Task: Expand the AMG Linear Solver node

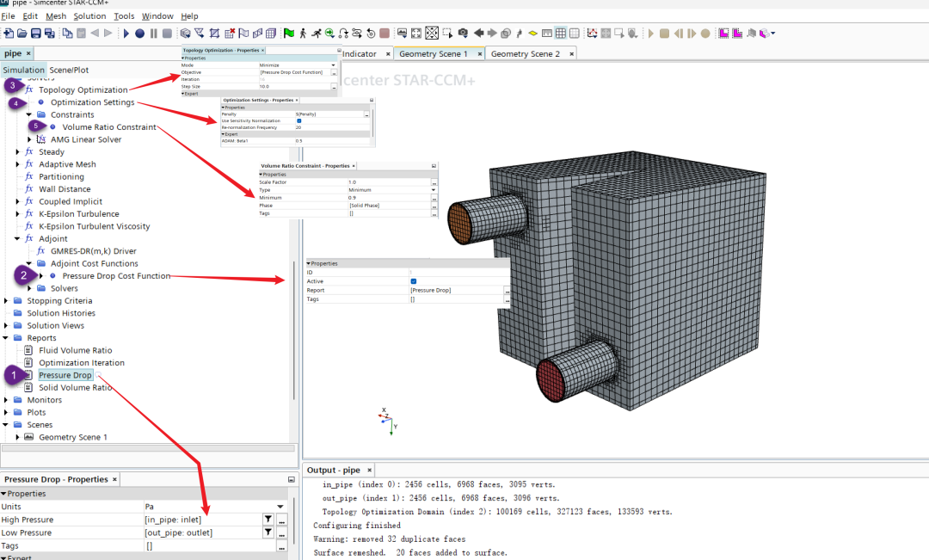Action: [29, 139]
